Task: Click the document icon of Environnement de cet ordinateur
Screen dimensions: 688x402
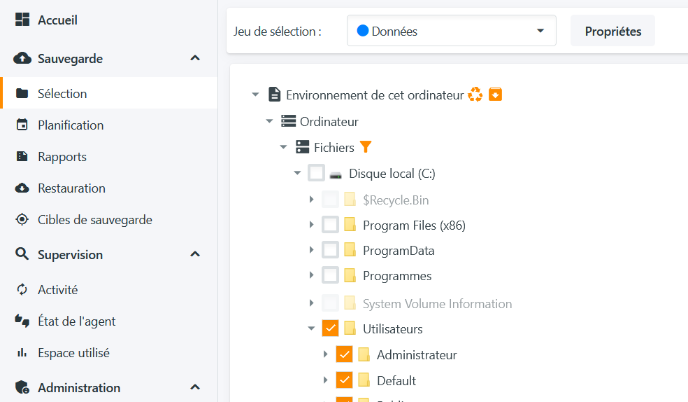Action: pyautogui.click(x=274, y=94)
